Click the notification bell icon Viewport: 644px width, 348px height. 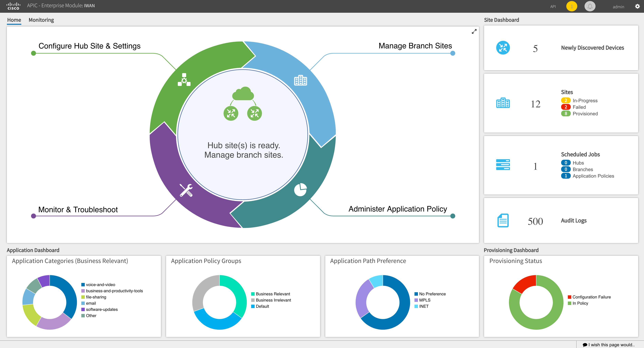pos(590,7)
